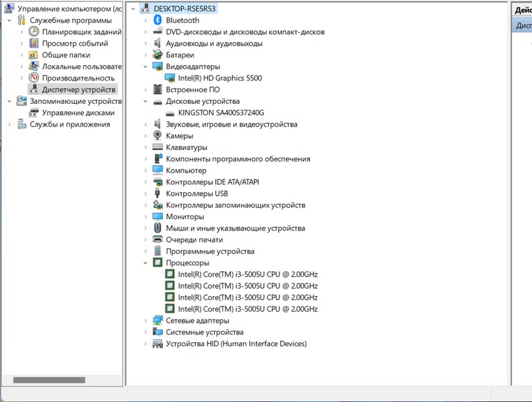This screenshot has height=402, width=532.
Task: Click the Bluetooth icon in device tree
Action: tap(157, 20)
